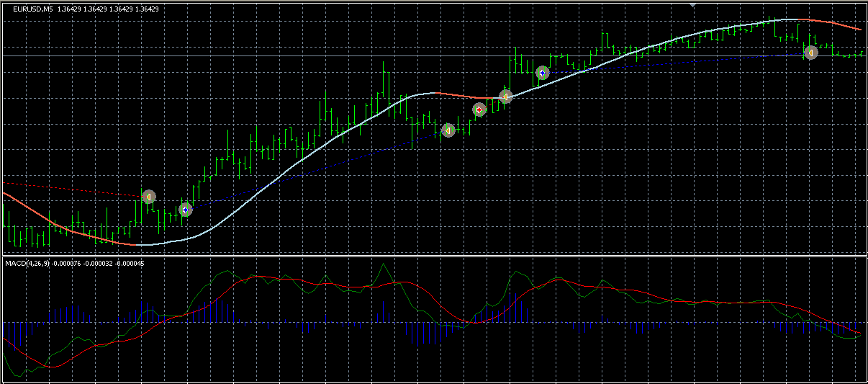Click the gray chart shift triangle on top edge
The width and height of the screenshot is (868, 384).
pyautogui.click(x=693, y=6)
